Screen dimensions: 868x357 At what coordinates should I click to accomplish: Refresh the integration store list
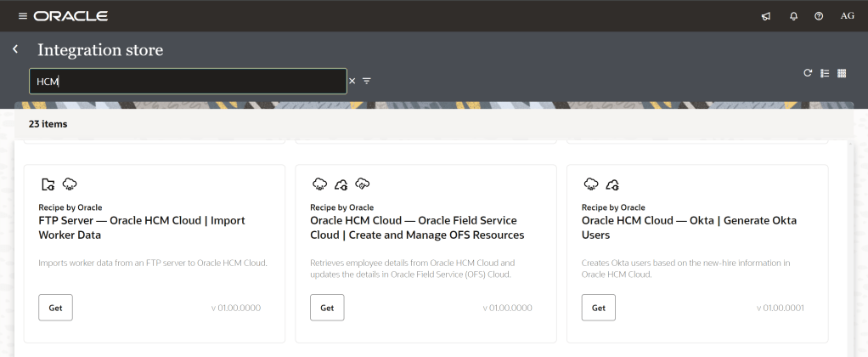(x=809, y=73)
